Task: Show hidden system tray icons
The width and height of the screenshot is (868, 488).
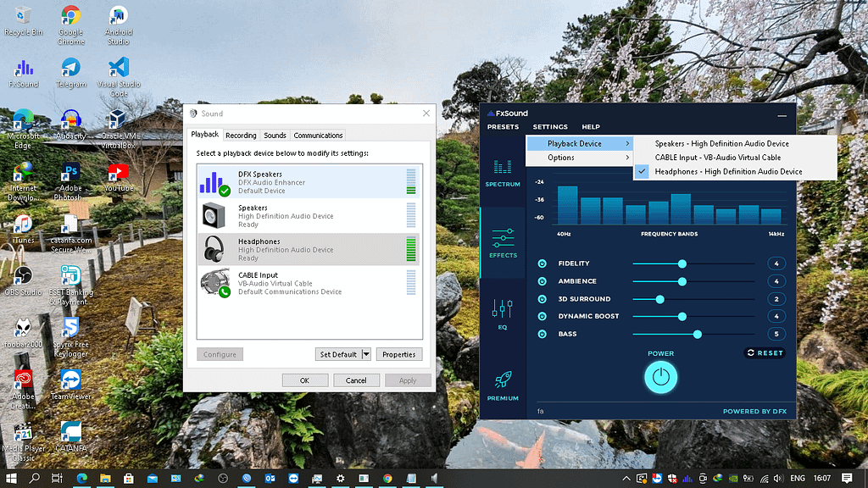Action: tap(626, 478)
